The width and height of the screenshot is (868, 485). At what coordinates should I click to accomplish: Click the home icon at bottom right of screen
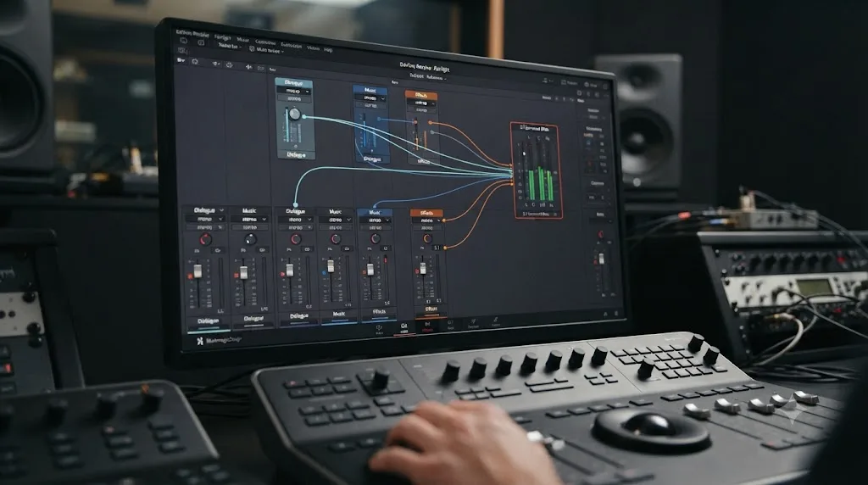pos(605,314)
